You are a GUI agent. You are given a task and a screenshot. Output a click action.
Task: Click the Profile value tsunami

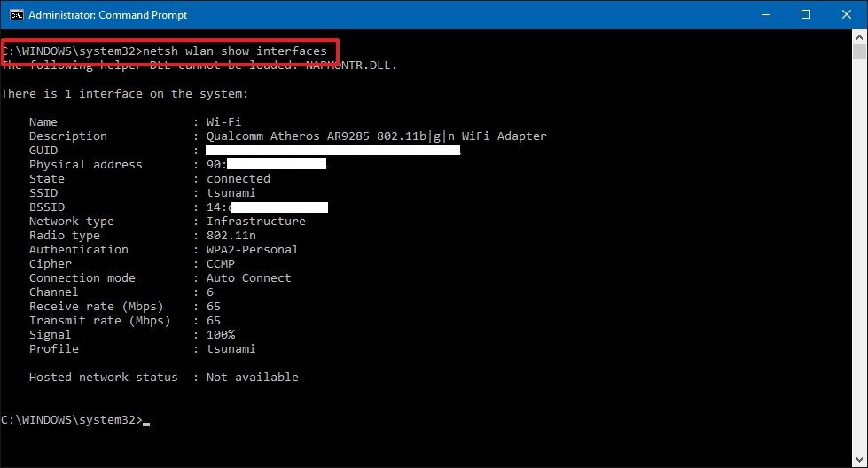pyautogui.click(x=231, y=349)
